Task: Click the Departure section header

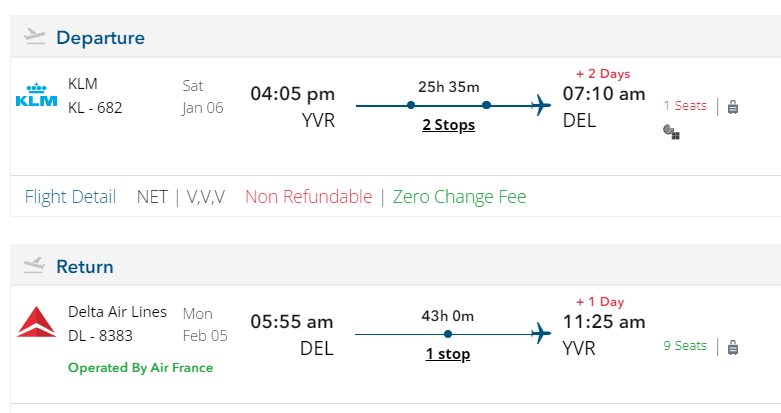Action: 100,38
